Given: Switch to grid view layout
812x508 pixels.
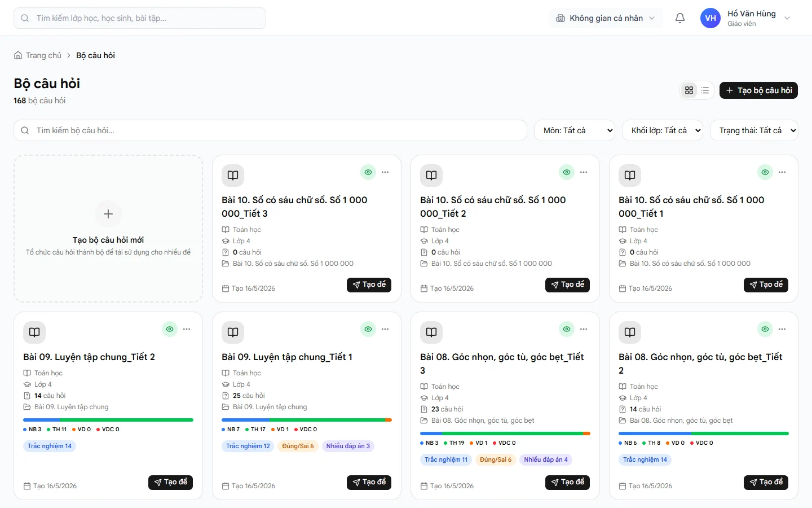Looking at the screenshot, I should coord(689,90).
